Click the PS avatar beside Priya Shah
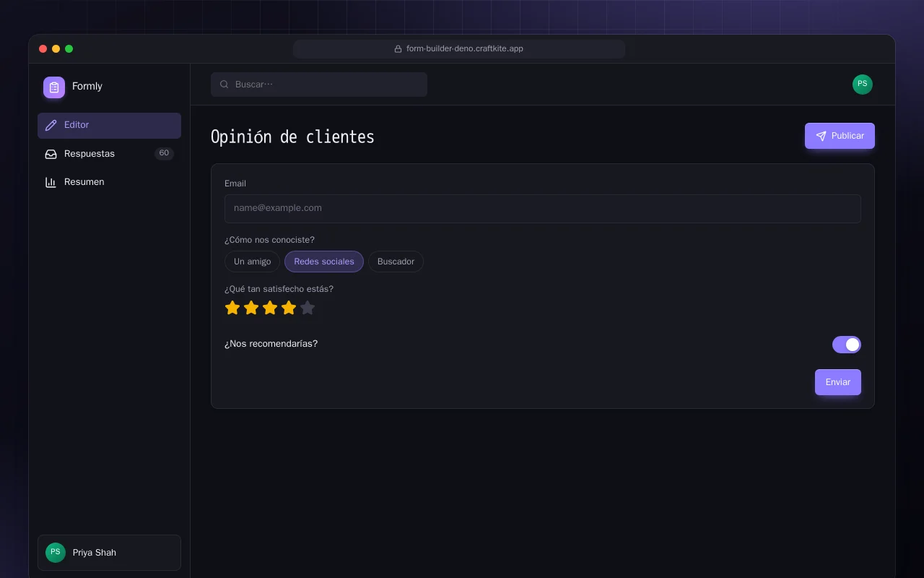The height and width of the screenshot is (578, 924). (56, 553)
